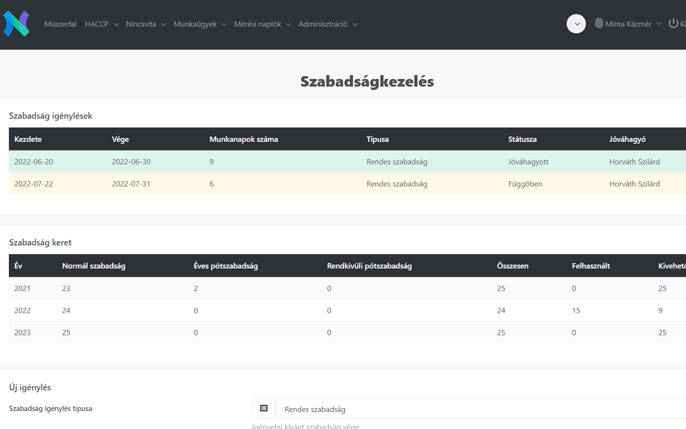Viewport: 686px width, 429px height.
Task: Expand the HACCP dropdown menu
Action: coord(101,24)
